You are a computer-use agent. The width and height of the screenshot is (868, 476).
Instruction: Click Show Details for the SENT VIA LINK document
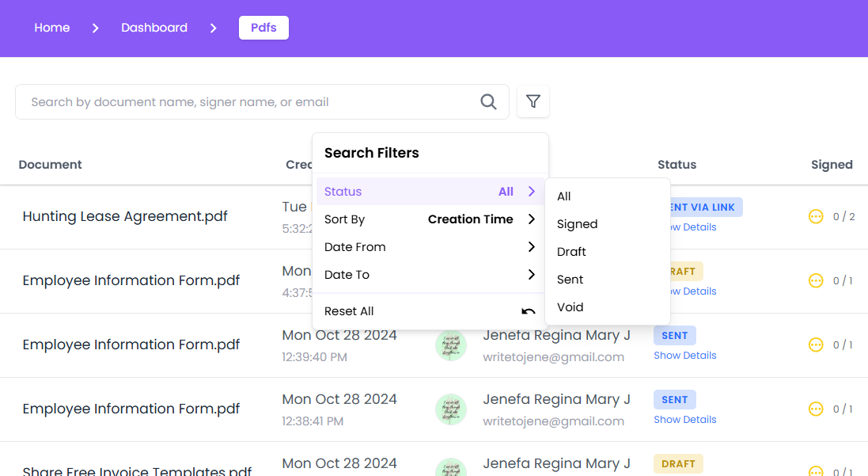[685, 227]
